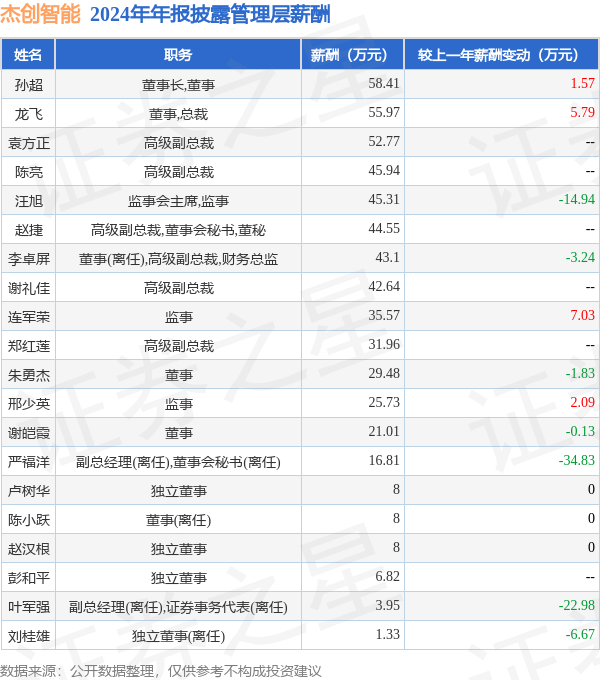Click the salary value 16.81
The height and width of the screenshot is (680, 600).
point(384,461)
